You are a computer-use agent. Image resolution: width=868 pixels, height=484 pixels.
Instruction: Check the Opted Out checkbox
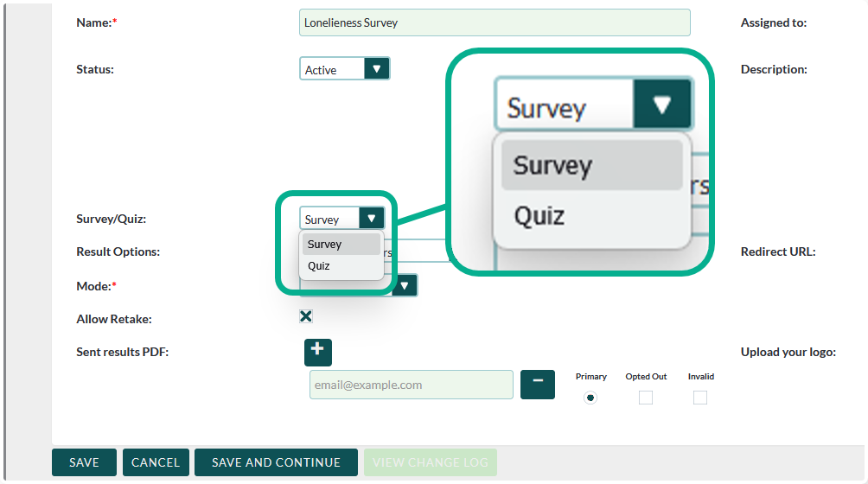coord(646,398)
